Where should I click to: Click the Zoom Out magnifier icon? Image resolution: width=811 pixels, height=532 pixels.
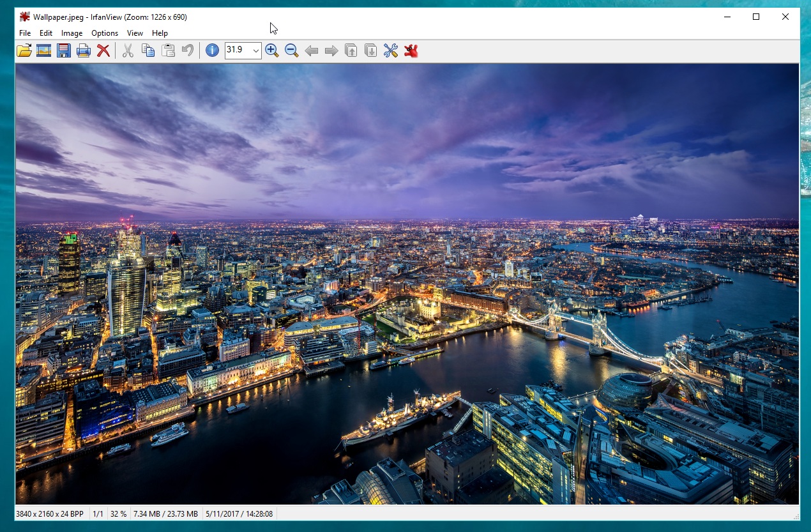(x=292, y=50)
